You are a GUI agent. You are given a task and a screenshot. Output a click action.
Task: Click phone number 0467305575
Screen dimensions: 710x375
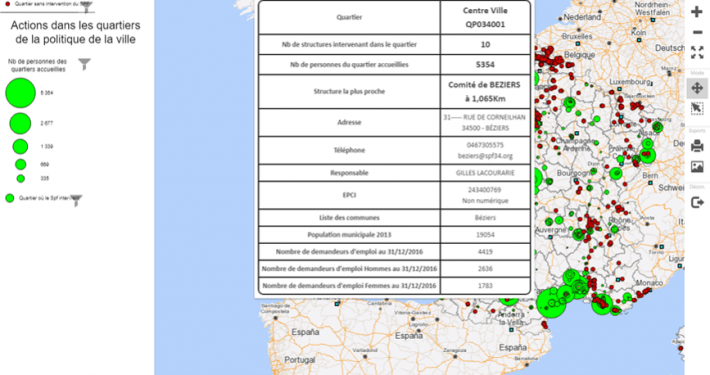(485, 145)
